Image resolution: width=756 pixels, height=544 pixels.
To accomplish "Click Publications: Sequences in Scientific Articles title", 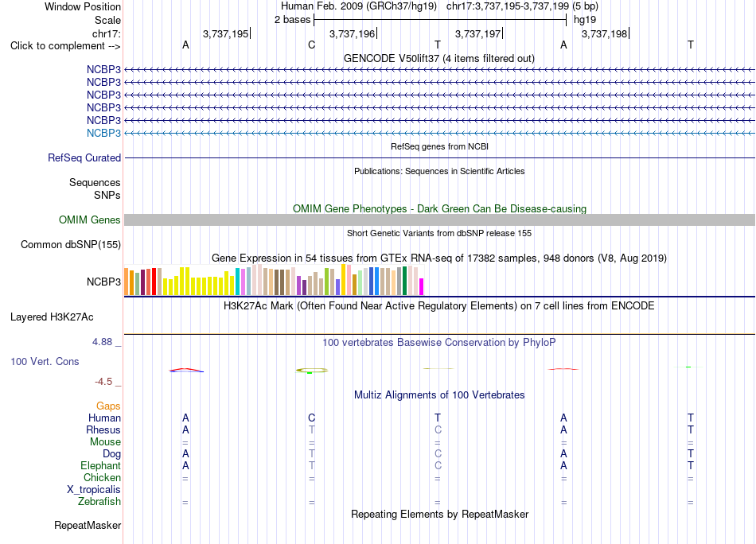I will 439,171.
